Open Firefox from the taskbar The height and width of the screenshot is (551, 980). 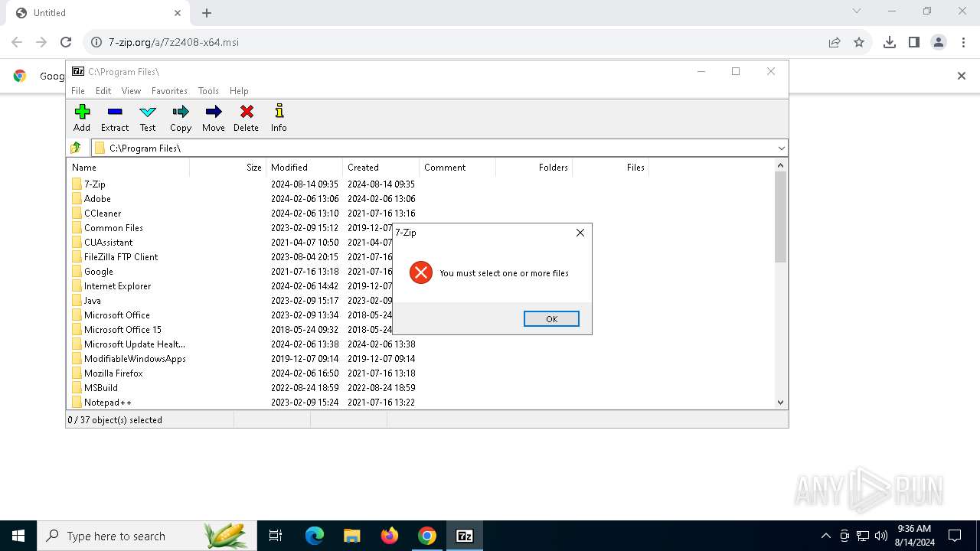pos(390,536)
